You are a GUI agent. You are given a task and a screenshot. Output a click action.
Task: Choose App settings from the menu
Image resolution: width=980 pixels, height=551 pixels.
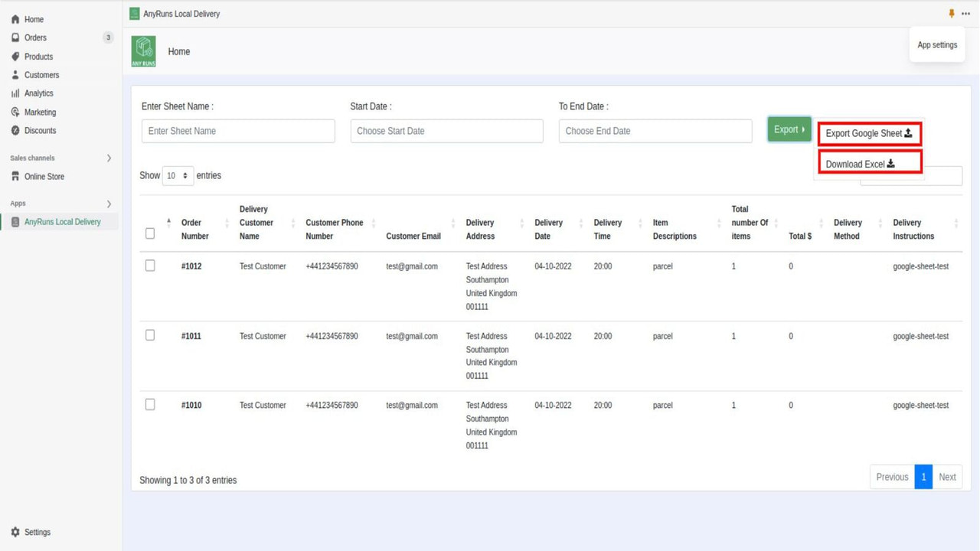pos(937,44)
